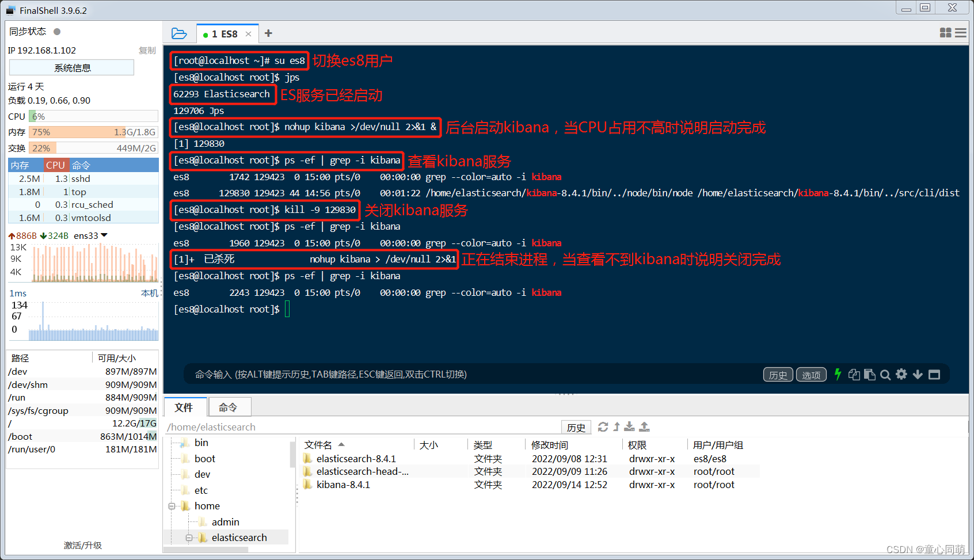Sort file list by 权限 column
974x560 pixels.
tap(655, 445)
